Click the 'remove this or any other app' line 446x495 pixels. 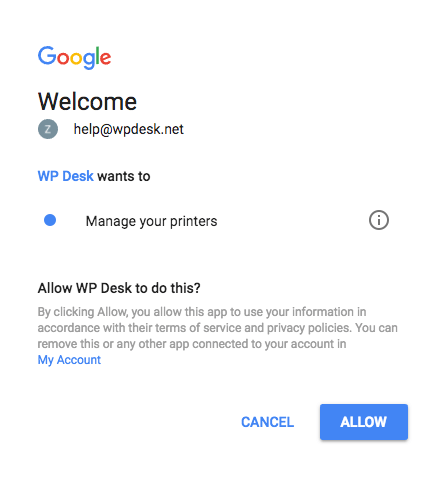tap(113, 344)
